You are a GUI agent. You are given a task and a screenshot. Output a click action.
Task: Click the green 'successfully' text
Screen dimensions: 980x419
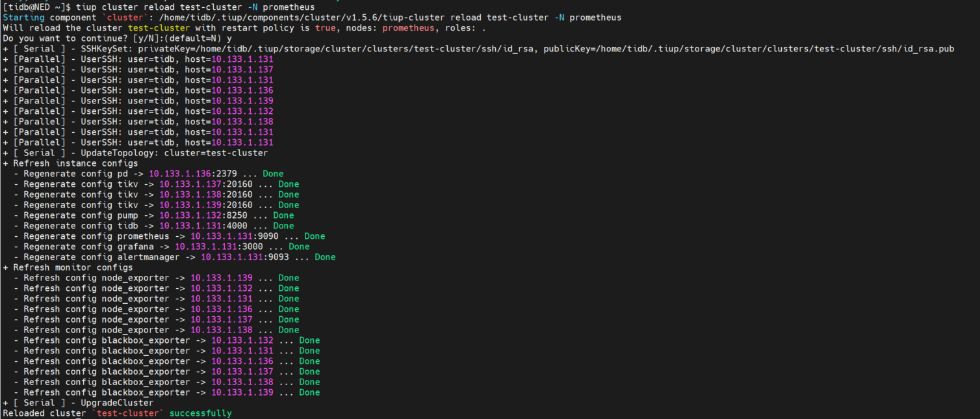200,413
